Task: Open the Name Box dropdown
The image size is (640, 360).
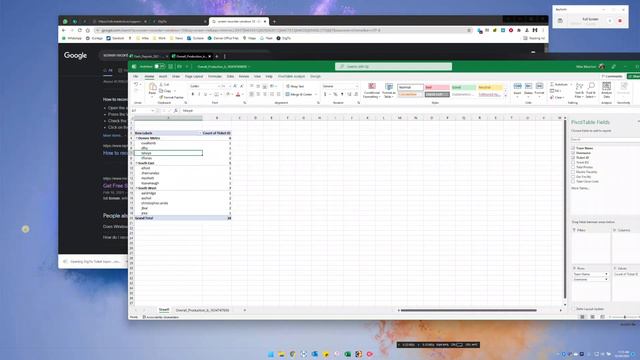Action: tap(153, 111)
